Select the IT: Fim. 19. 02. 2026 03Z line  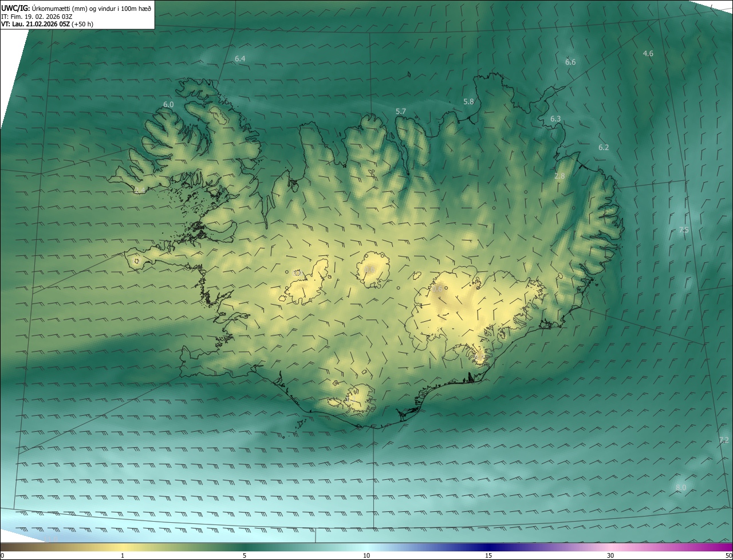tap(37, 17)
